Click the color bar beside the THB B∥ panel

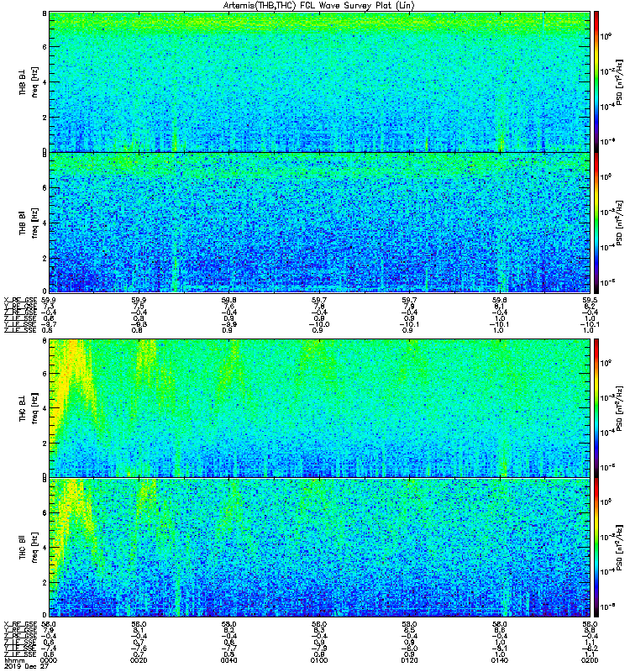click(596, 223)
